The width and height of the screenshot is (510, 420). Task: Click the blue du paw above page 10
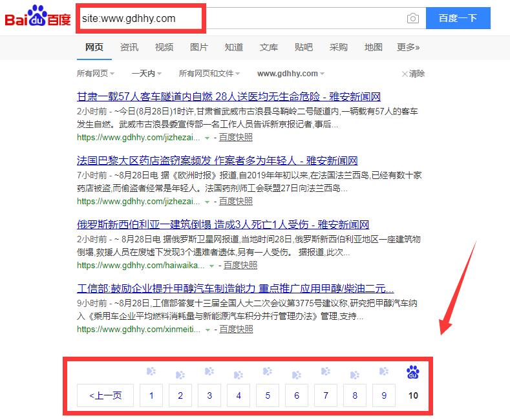coord(413,372)
